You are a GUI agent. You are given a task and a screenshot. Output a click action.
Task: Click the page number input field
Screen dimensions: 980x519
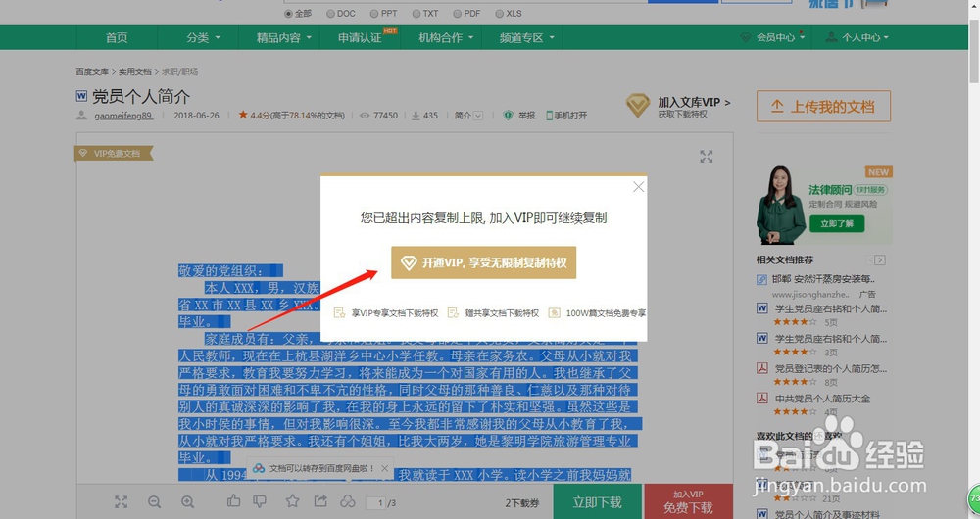(375, 502)
